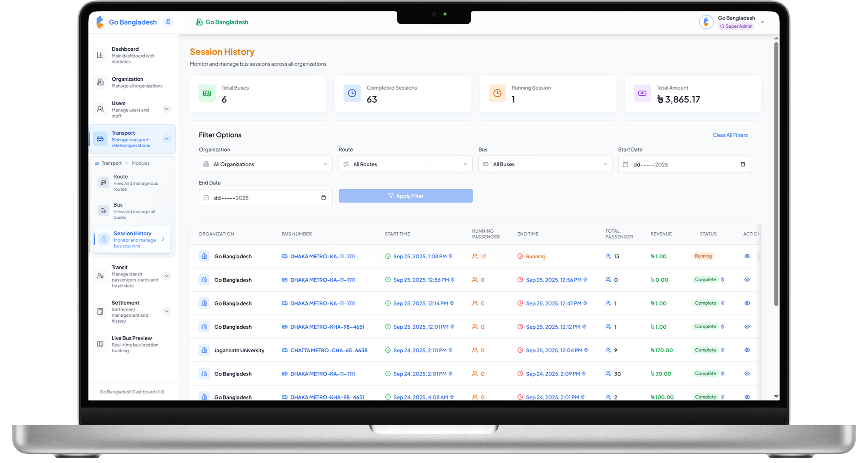The height and width of the screenshot is (463, 868).
Task: Click the eye icon for the Sep 24, 2:09 PM session
Action: (747, 373)
